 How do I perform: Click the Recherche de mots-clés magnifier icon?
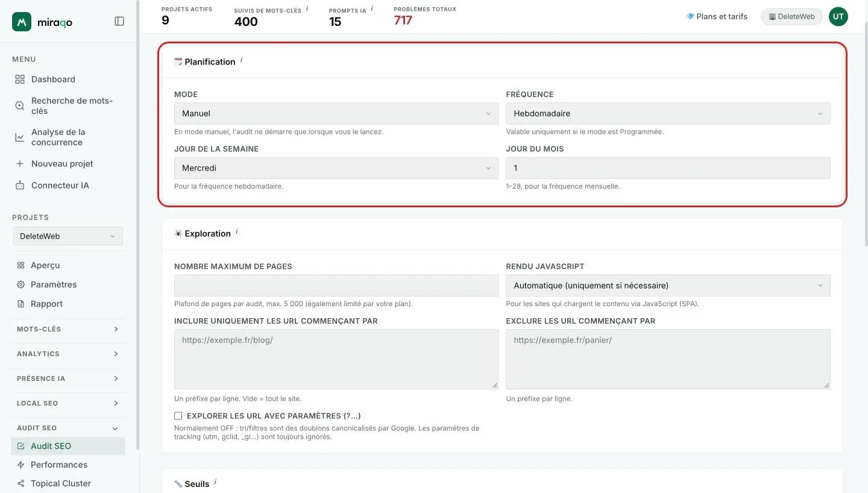click(x=20, y=106)
